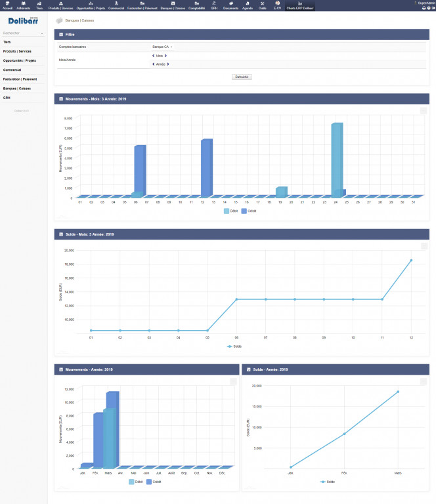Click the Dolibarr logo in the sidebar
436x504 pixels.
tap(23, 22)
